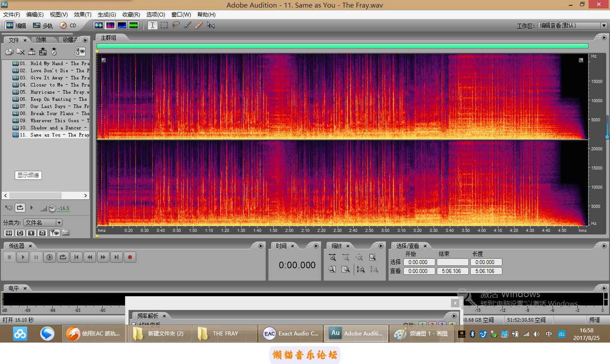Click close file icon in Files panel
Image resolution: width=610 pixels, height=364 pixels.
tap(21, 52)
